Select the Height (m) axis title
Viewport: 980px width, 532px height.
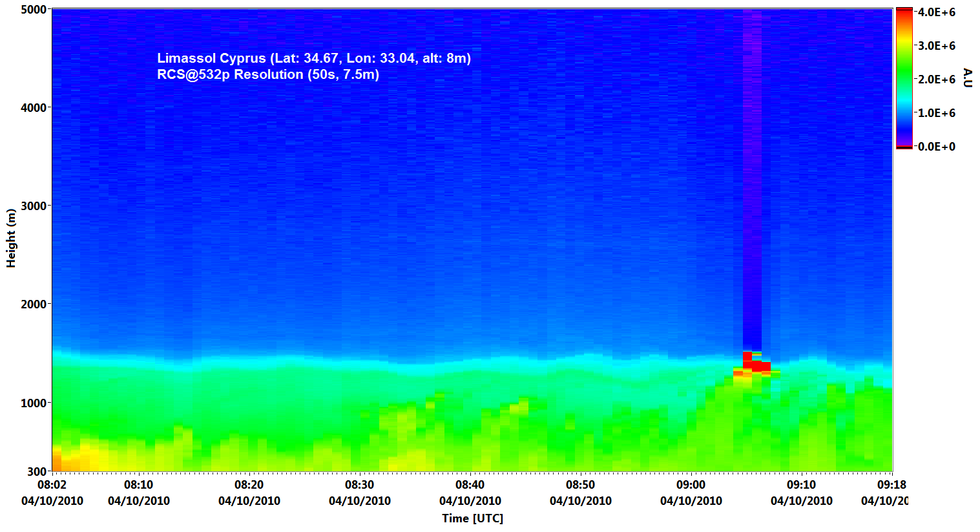coord(11,238)
